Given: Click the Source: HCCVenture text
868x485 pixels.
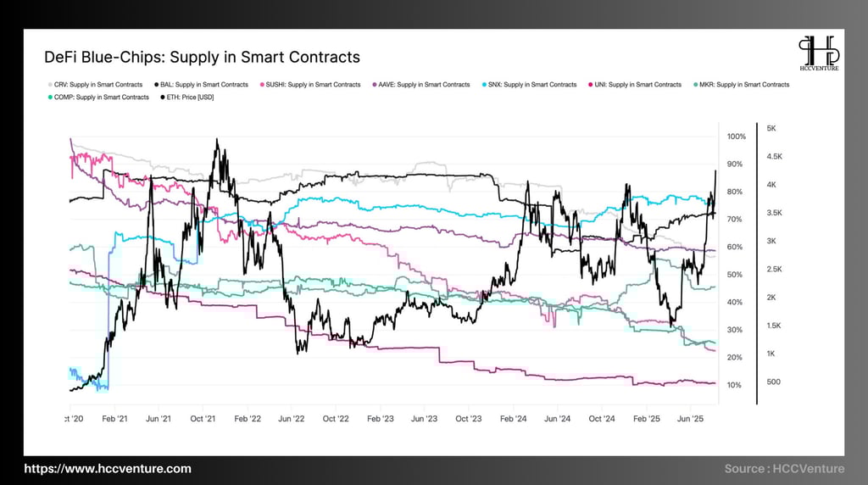Looking at the screenshot, I should click(x=784, y=468).
